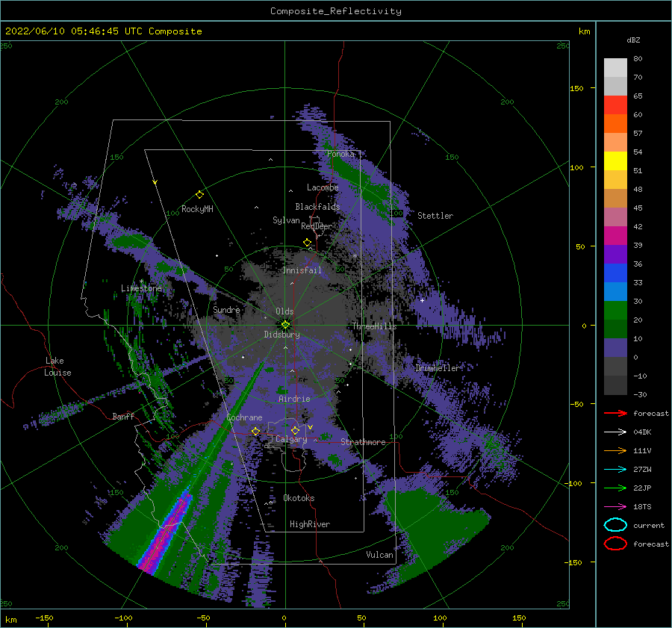Click the slate purple 0–10 dBZ swatch
The height and width of the screenshot is (628, 672).
click(x=615, y=348)
